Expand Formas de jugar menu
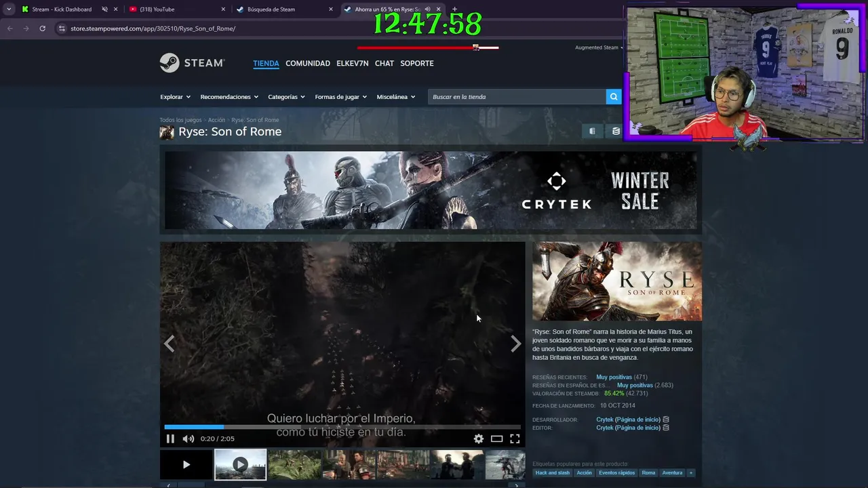This screenshot has height=488, width=868. pyautogui.click(x=340, y=97)
